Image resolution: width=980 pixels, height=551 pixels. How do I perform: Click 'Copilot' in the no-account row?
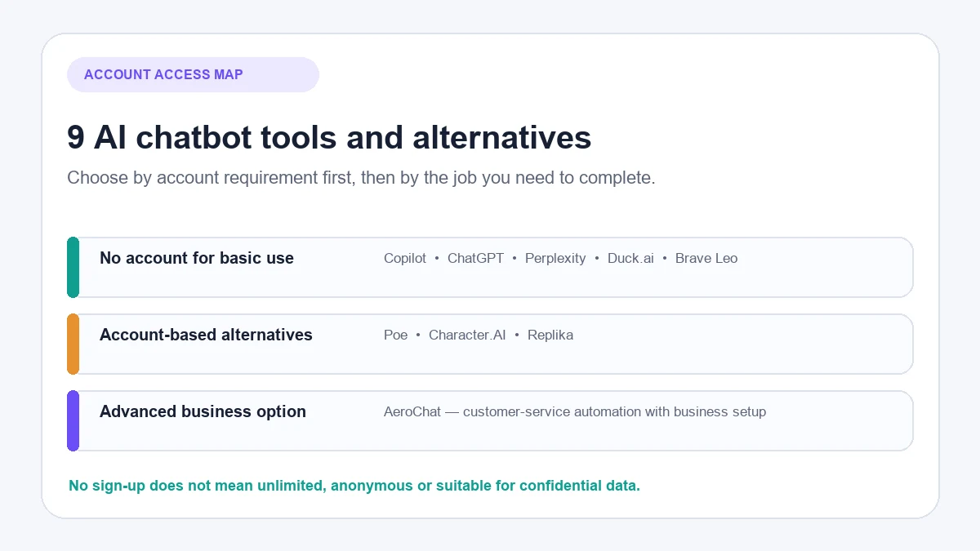(x=405, y=258)
